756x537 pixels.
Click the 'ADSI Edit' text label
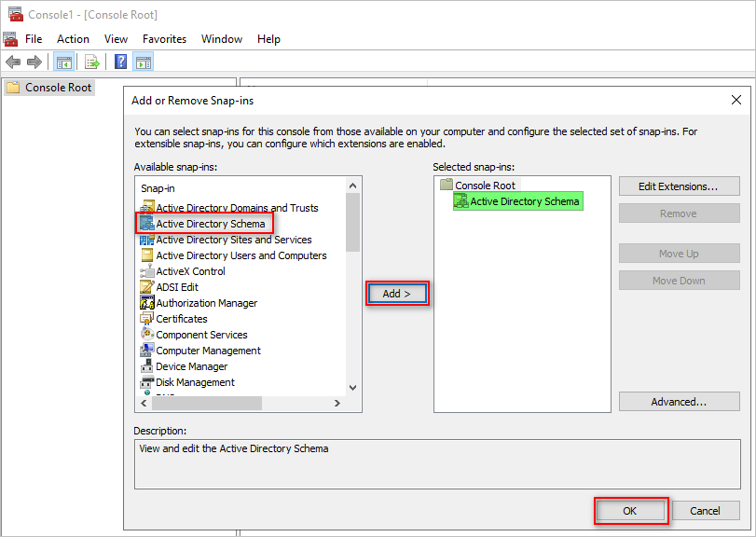pos(177,287)
